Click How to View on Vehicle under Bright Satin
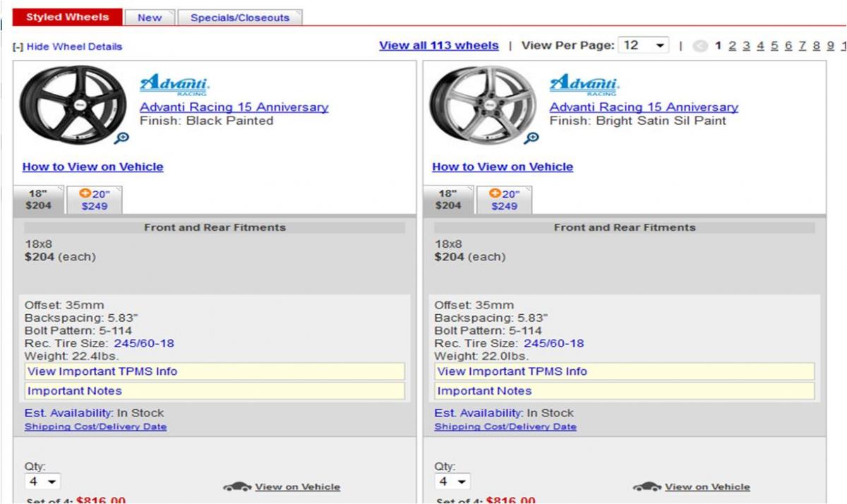Image resolution: width=847 pixels, height=504 pixels. click(x=503, y=167)
